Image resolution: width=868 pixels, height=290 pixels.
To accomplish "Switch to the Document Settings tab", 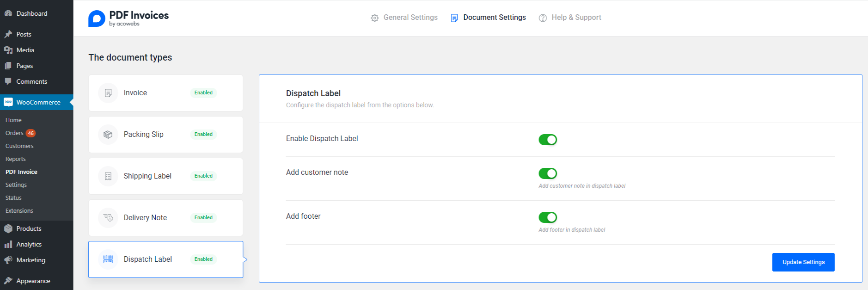I will coord(489,18).
